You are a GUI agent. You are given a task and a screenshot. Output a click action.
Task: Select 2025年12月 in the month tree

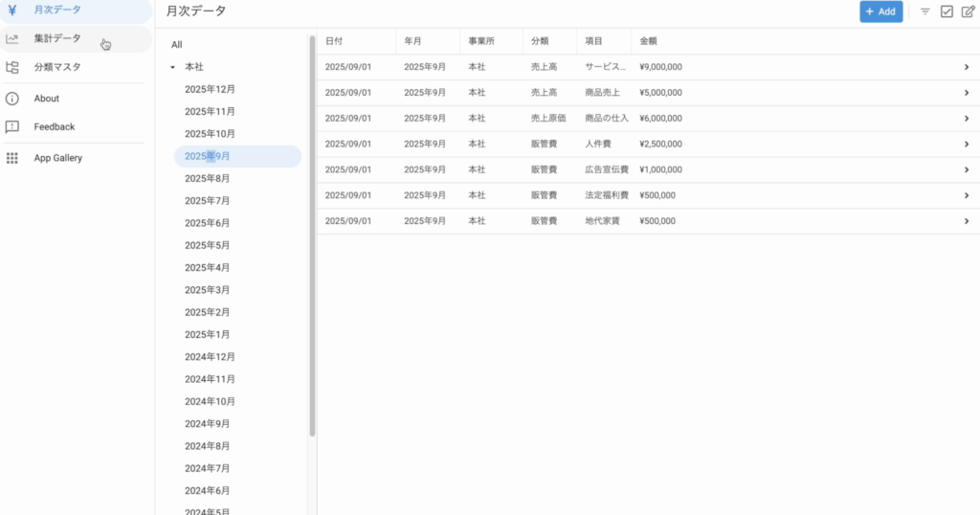click(210, 89)
